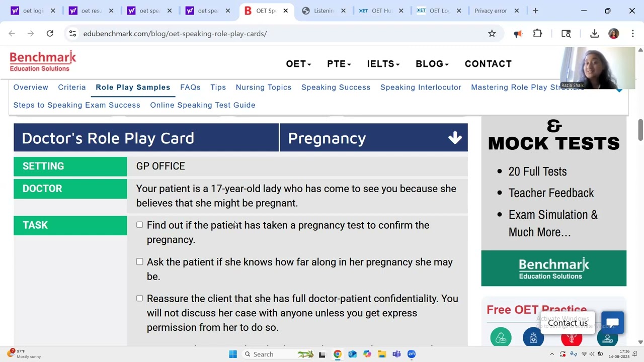Open the Windows Start menu

coord(233,354)
